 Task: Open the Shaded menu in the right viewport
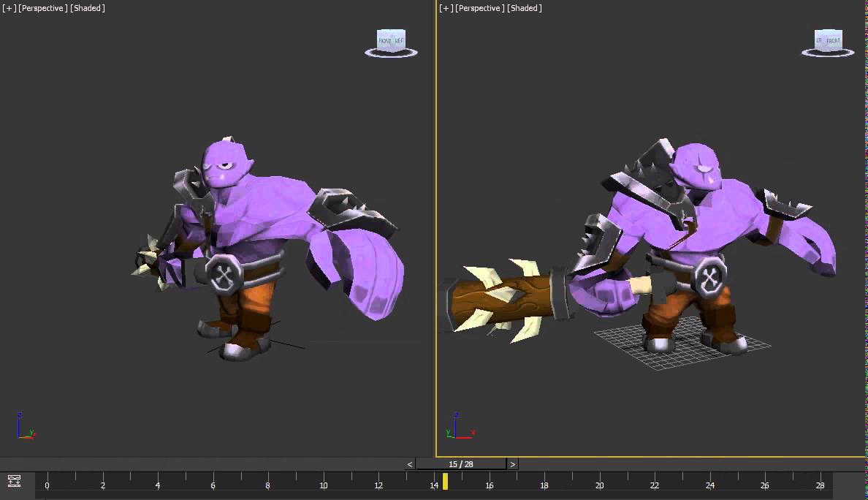(524, 8)
